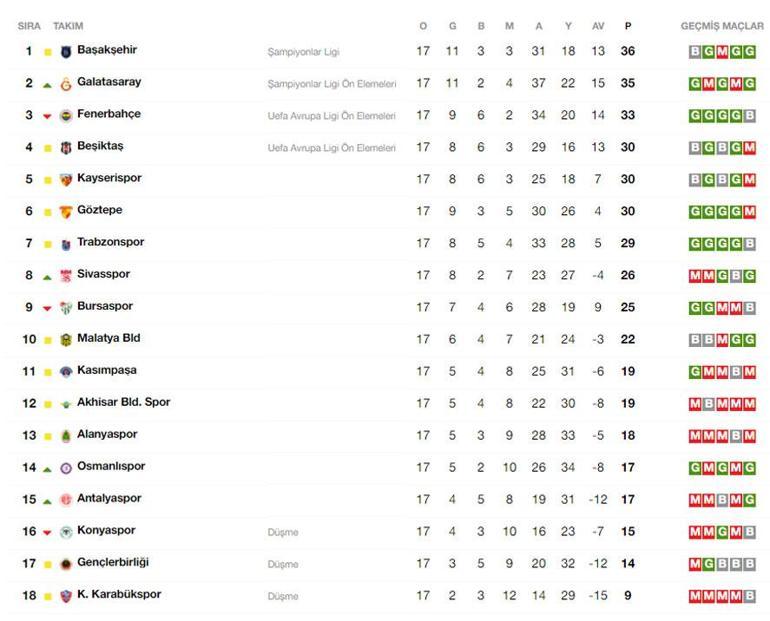Select the Akhisar Bld. Spor team name
This screenshot has width=770, height=621.
point(123,402)
